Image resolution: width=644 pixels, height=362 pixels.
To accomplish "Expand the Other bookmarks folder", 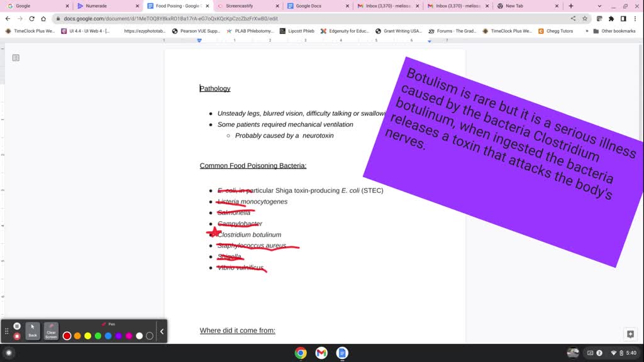I will pyautogui.click(x=619, y=31).
